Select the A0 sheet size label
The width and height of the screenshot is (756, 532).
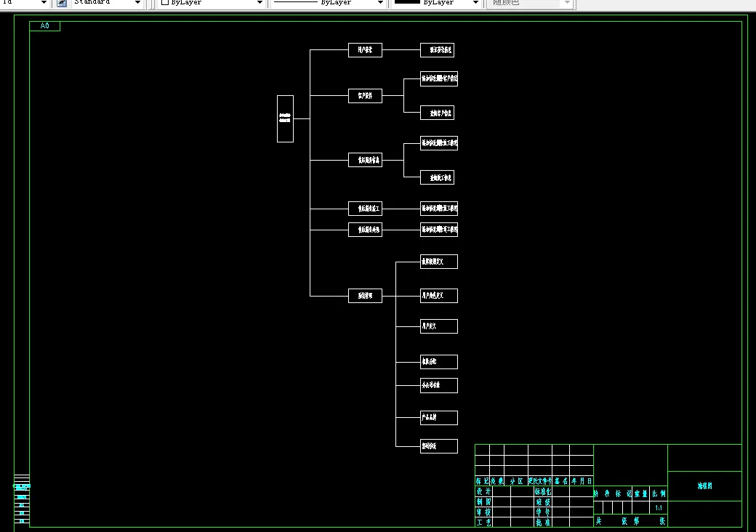pyautogui.click(x=44, y=26)
